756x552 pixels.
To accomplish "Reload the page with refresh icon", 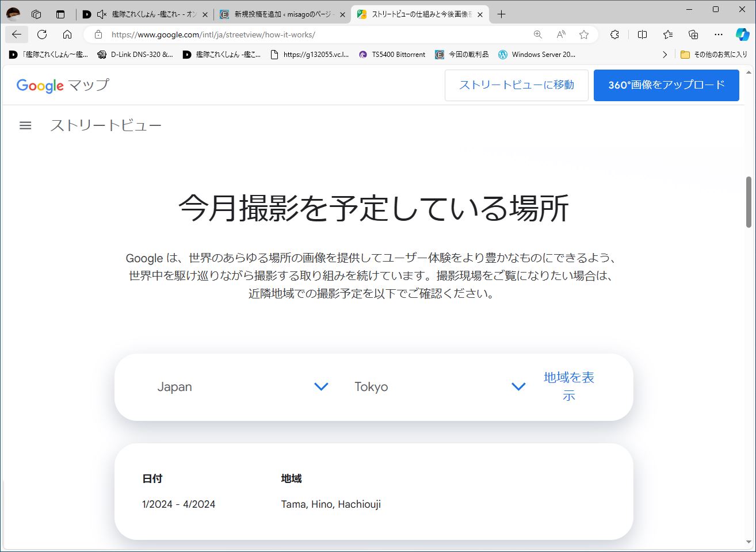I will pyautogui.click(x=42, y=34).
